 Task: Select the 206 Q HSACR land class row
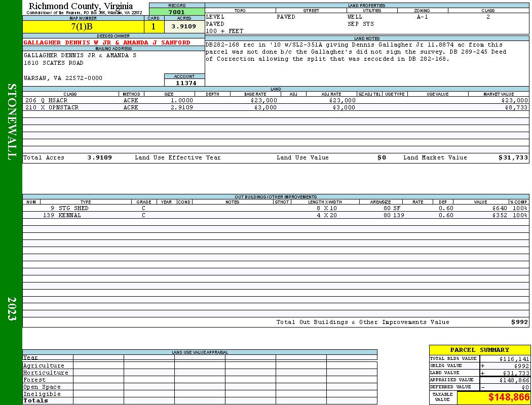point(276,100)
